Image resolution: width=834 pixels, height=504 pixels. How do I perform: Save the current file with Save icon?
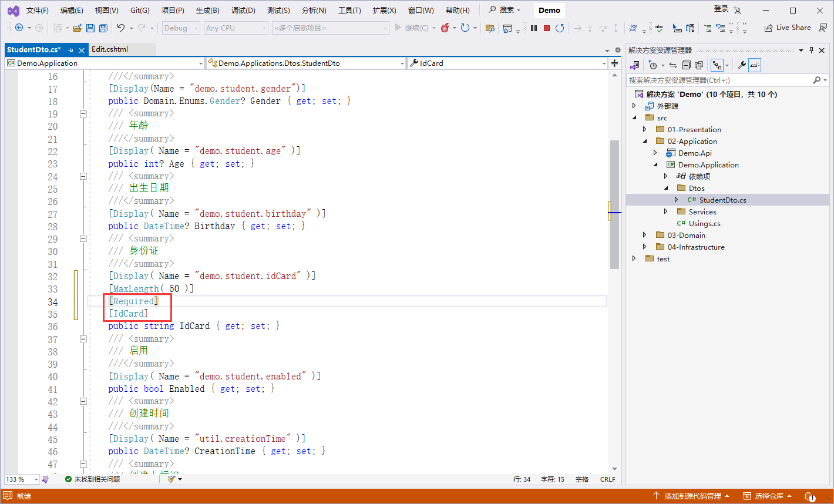point(90,28)
